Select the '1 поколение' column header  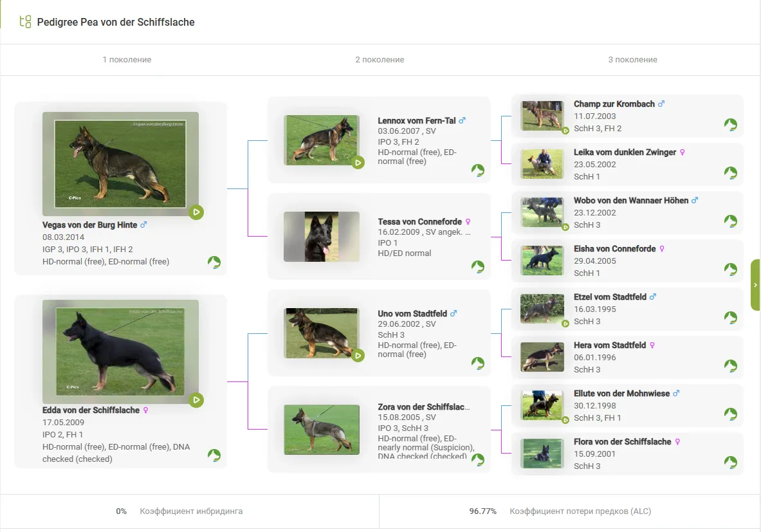point(127,60)
